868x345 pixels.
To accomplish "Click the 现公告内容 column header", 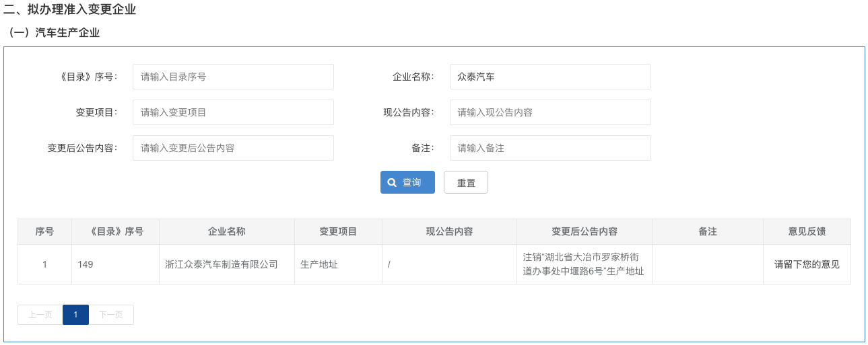I will 449,231.
